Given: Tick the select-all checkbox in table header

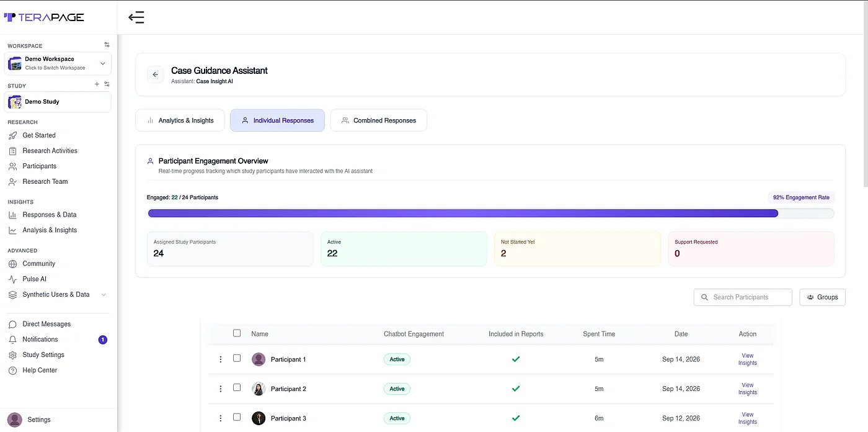Looking at the screenshot, I should [237, 333].
